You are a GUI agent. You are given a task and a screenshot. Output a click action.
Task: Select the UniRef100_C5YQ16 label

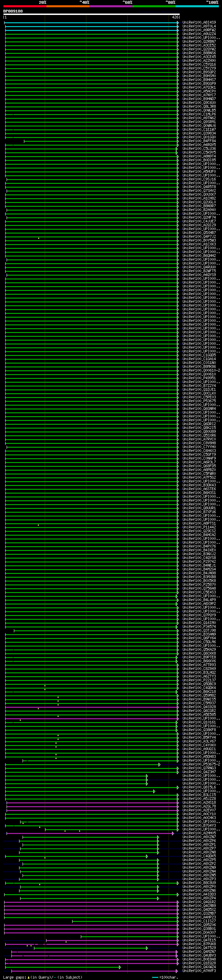(x=199, y=64)
